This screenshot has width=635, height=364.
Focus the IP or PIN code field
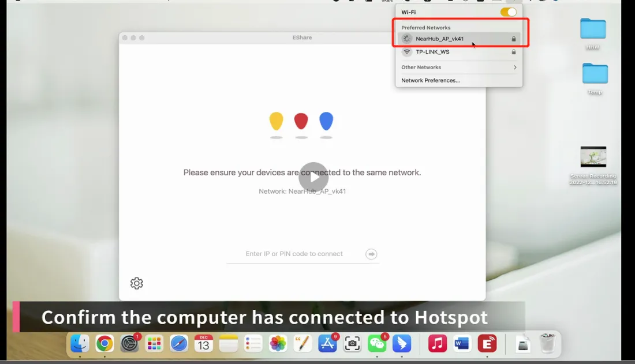294,254
